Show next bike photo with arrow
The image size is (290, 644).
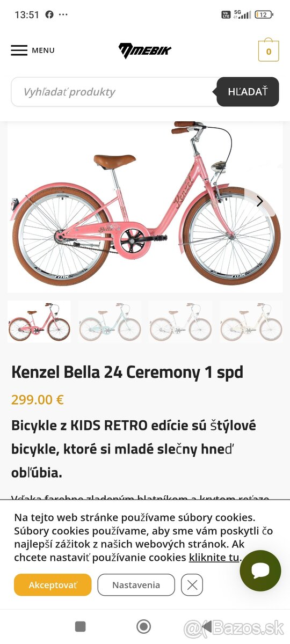click(260, 201)
